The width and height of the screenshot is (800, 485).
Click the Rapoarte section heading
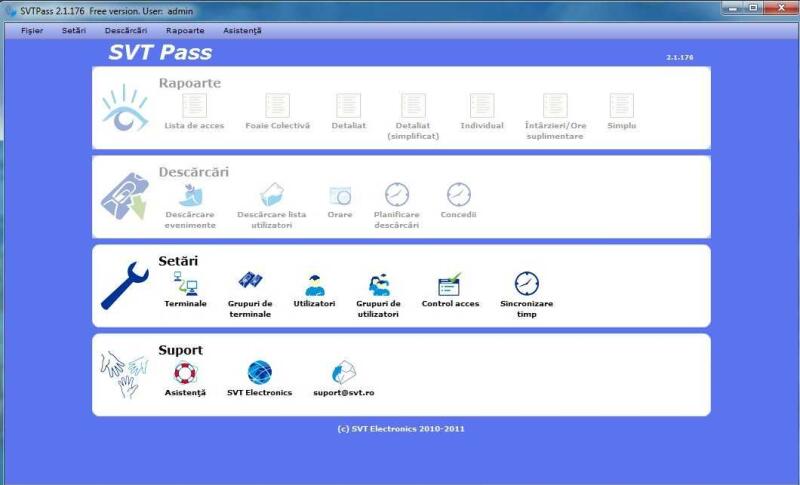point(190,83)
